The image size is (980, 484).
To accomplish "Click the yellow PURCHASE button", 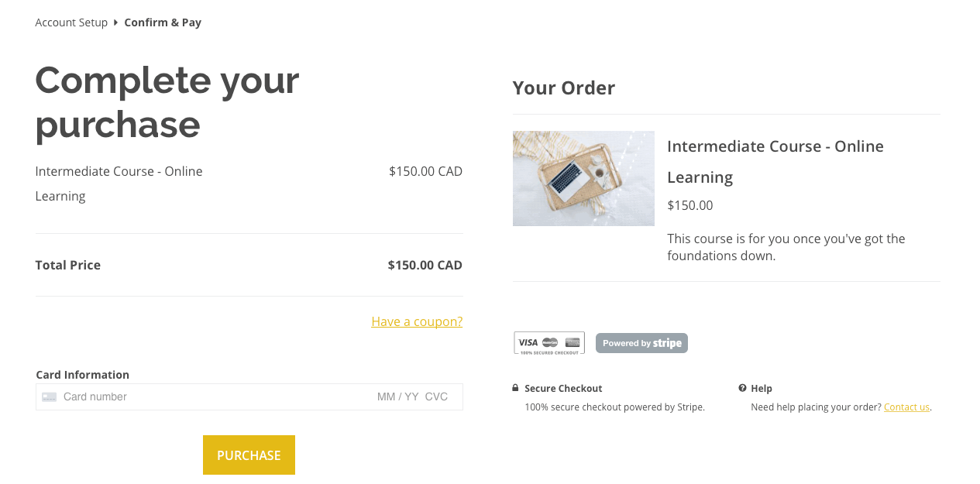I will tap(249, 455).
